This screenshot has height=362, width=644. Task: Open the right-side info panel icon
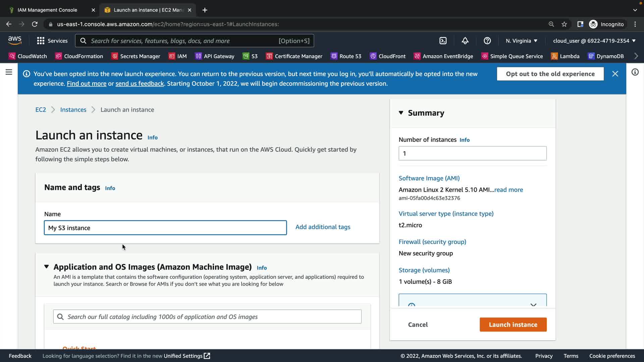635,72
